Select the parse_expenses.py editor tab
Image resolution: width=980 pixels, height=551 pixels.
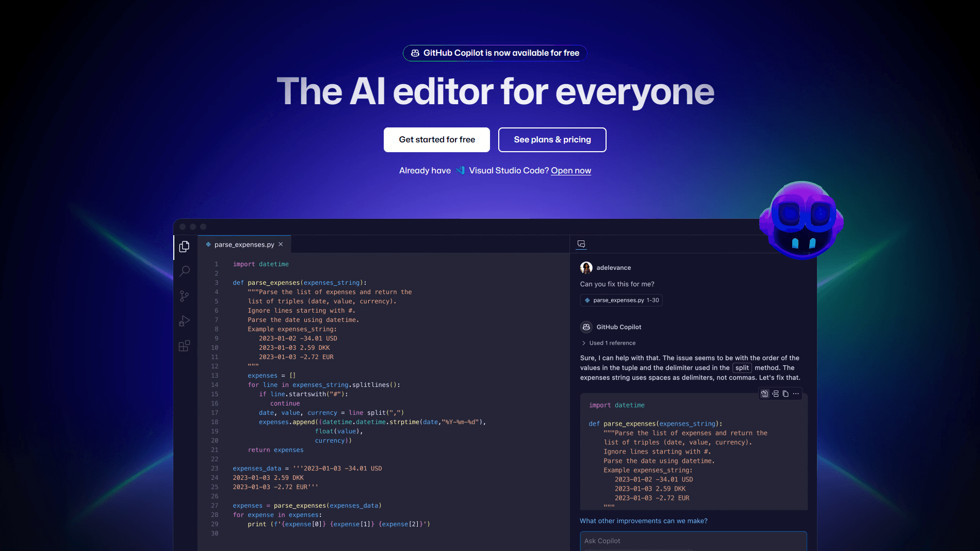[244, 245]
